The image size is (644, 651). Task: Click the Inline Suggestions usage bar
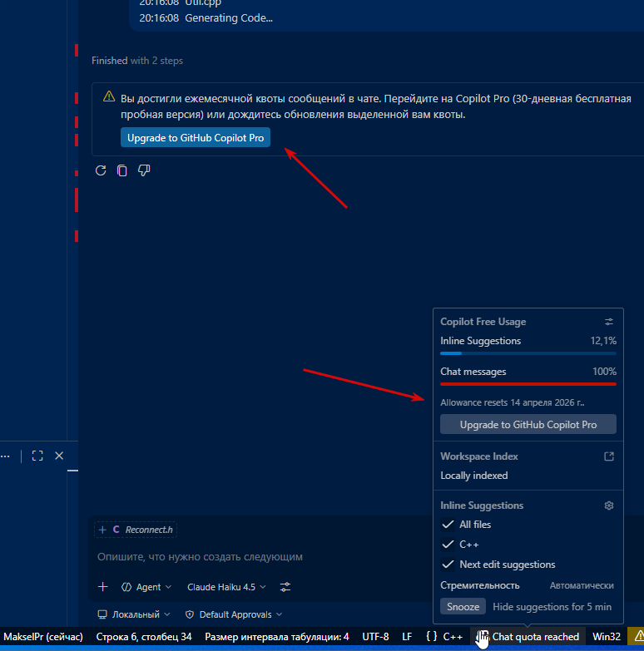point(528,353)
